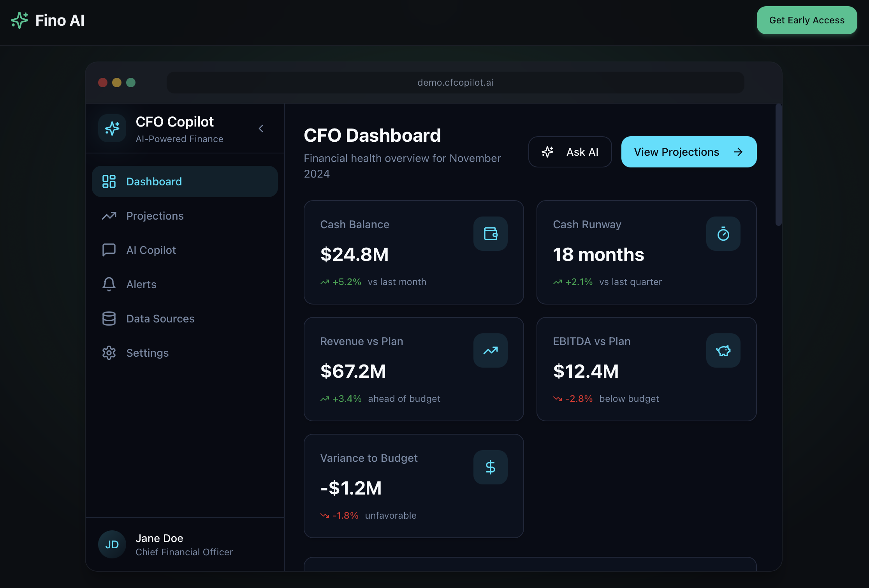Image resolution: width=869 pixels, height=588 pixels.
Task: Click the wallet icon on Cash Balance card
Action: point(490,234)
